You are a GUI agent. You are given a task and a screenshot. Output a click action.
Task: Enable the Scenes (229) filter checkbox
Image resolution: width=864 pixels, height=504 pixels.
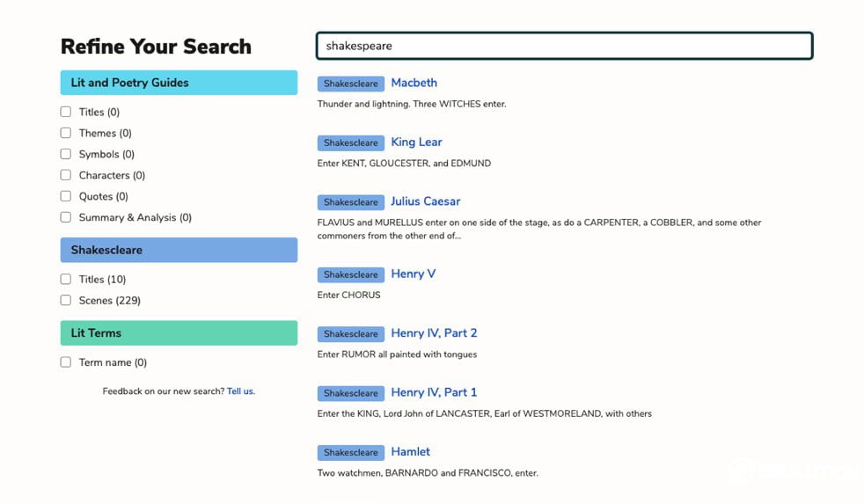tap(66, 300)
